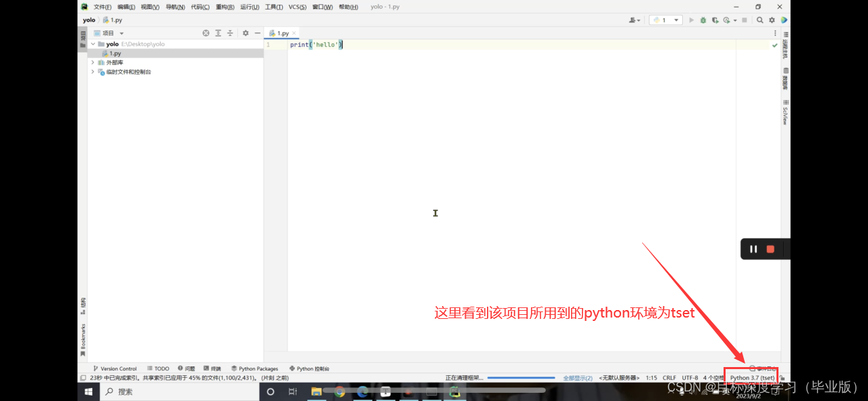Viewport: 868px width, 401px height.
Task: Open editor tab options three dots
Action: [x=775, y=33]
